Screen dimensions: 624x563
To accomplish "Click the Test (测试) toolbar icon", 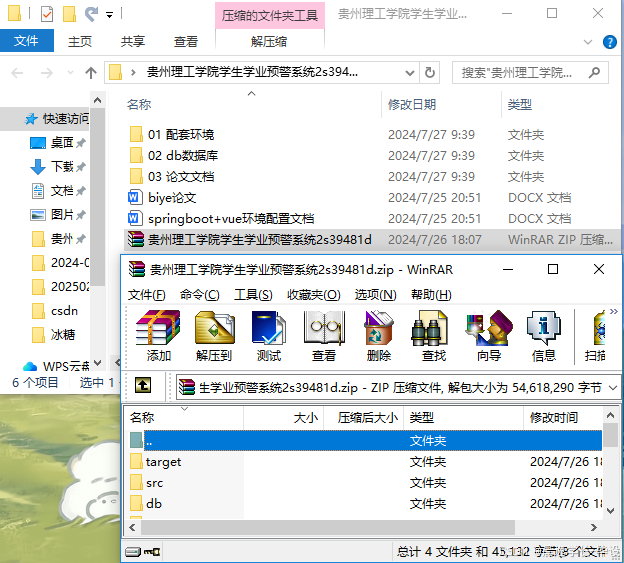I will (x=269, y=336).
